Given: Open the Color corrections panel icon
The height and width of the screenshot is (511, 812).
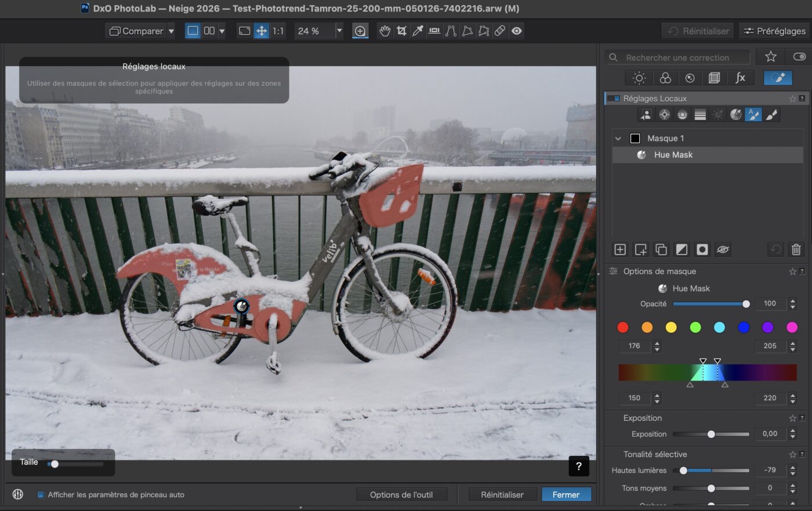Looking at the screenshot, I should [665, 78].
